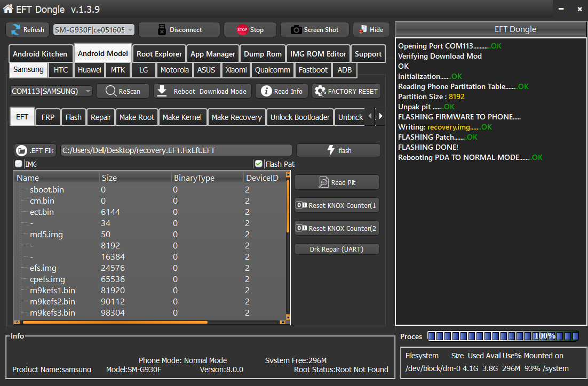Click the Disconnect USB icon
Viewport: 588px width, 386px height.
point(162,30)
